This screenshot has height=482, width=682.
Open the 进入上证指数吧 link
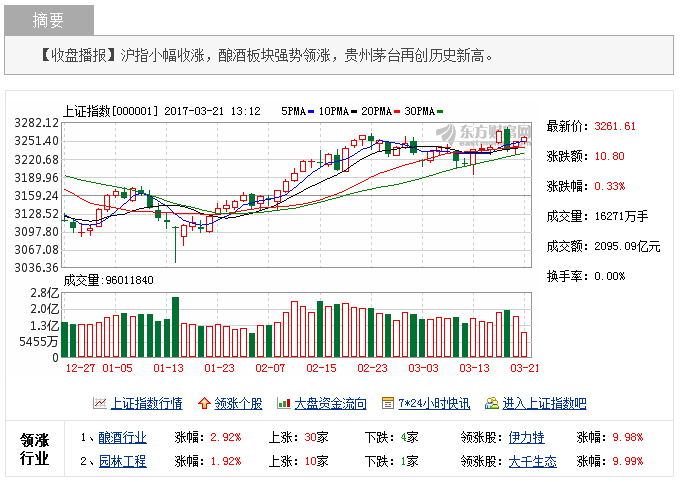tap(545, 403)
